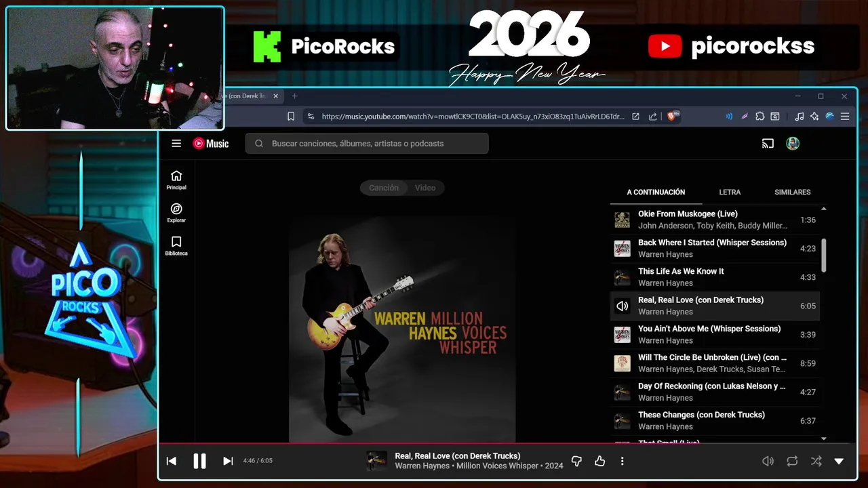Image resolution: width=868 pixels, height=488 pixels.
Task: Click thumbnail of Okie From Muskogee
Action: coord(622,220)
